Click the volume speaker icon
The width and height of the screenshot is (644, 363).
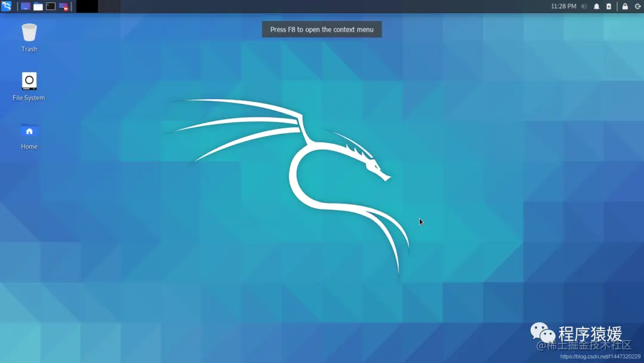pos(584,7)
